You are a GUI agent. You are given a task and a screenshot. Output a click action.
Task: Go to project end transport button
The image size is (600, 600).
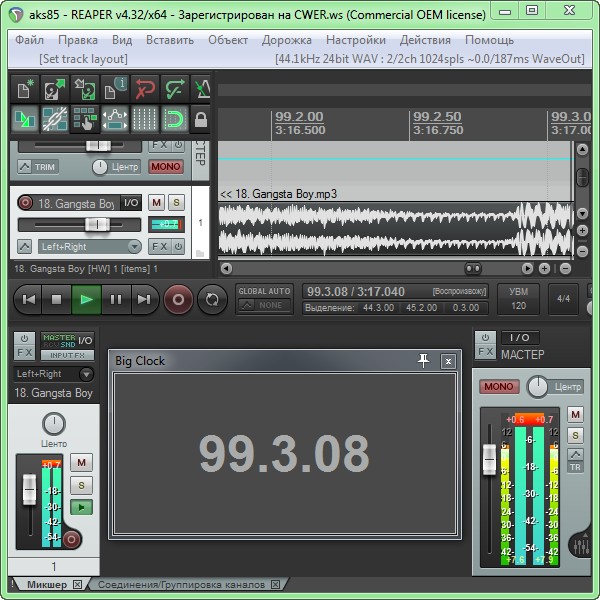pyautogui.click(x=145, y=300)
